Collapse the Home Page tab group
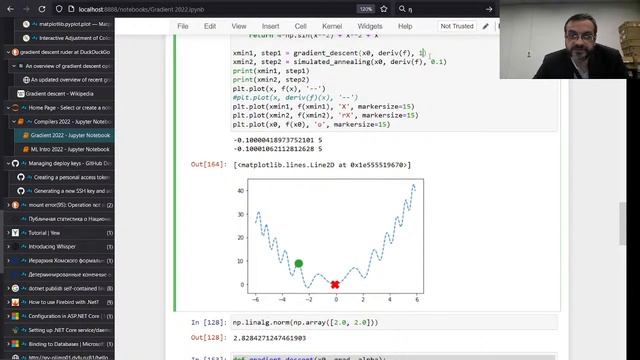This screenshot has height=360, width=640. [x=8, y=108]
